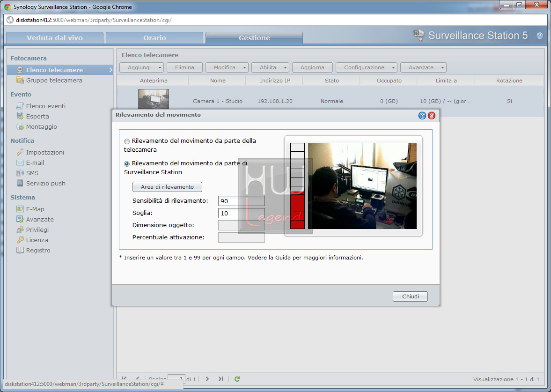Open Esporta in the sidebar
This screenshot has width=551, height=392.
37,116
